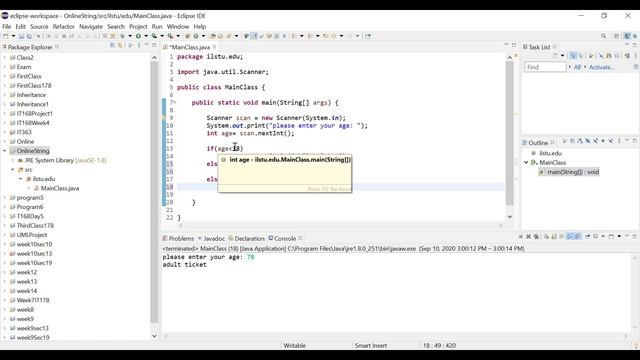The image size is (640, 360).
Task: Toggle Link with Editor in Package Explorer
Action: click(120, 45)
